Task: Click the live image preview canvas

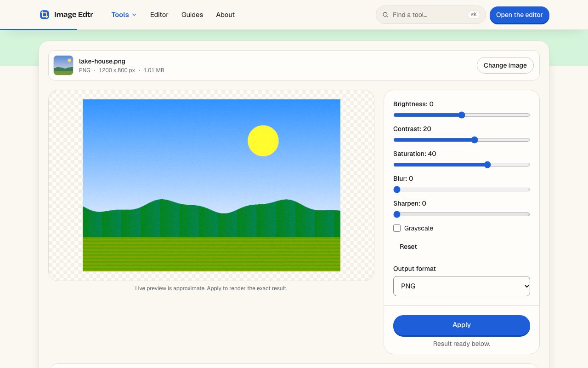Action: [211, 185]
